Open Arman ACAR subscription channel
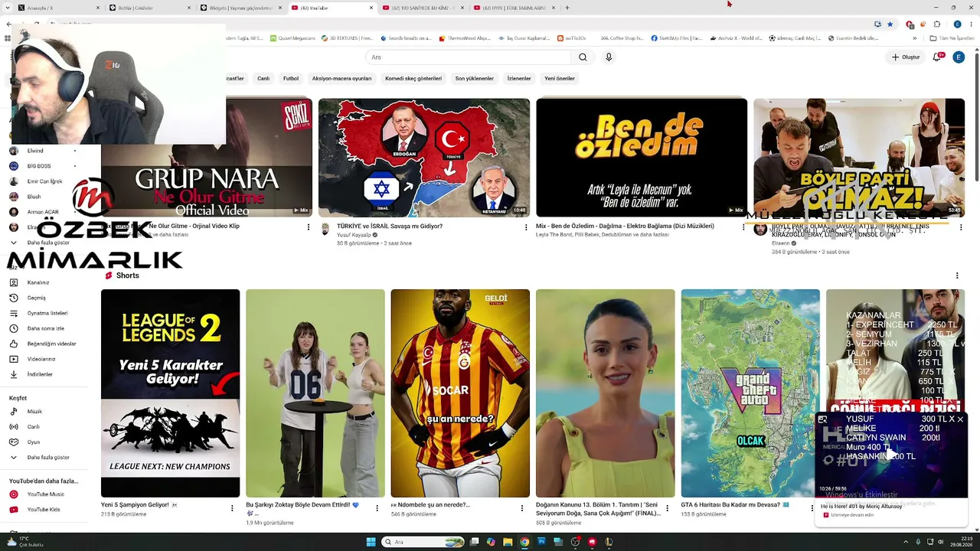The height and width of the screenshot is (551, 980). tap(43, 212)
